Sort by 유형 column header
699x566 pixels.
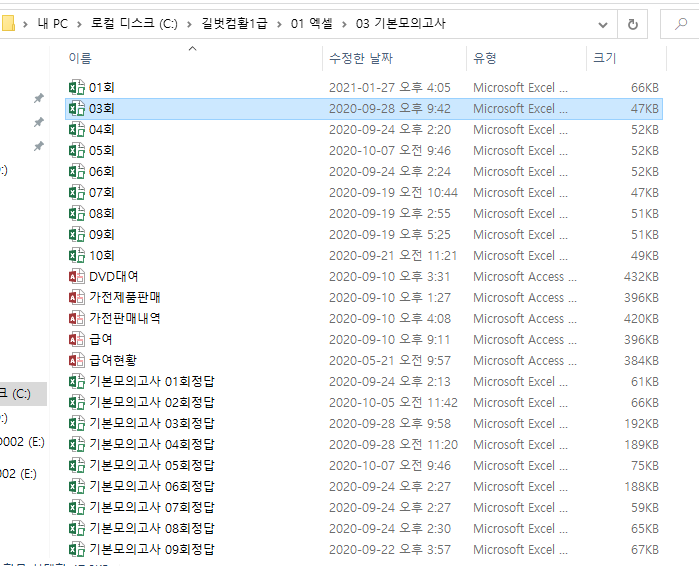point(485,59)
